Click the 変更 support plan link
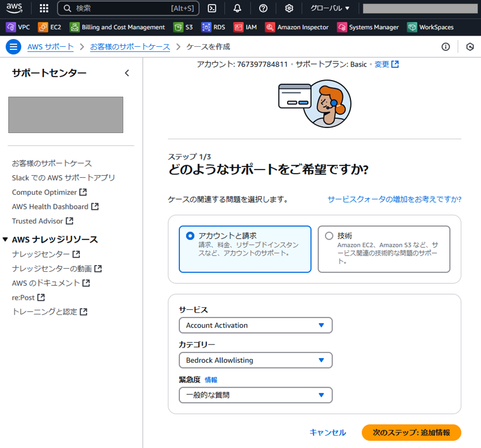This screenshot has width=481, height=448. [x=382, y=64]
